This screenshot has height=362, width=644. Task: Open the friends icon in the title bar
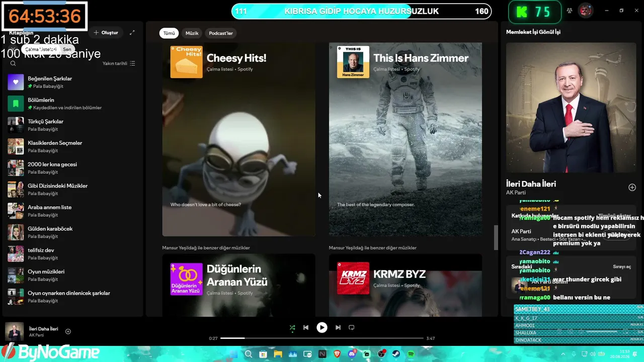(x=570, y=11)
